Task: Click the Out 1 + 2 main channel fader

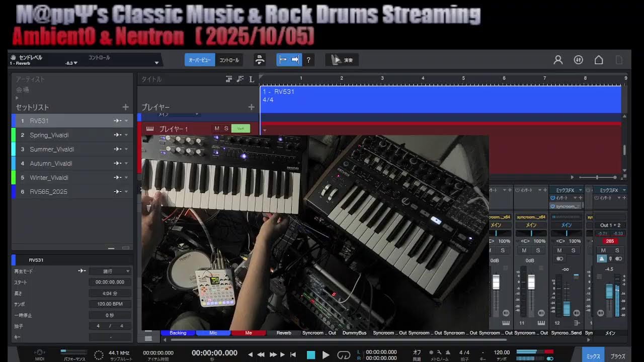Action: (609, 292)
